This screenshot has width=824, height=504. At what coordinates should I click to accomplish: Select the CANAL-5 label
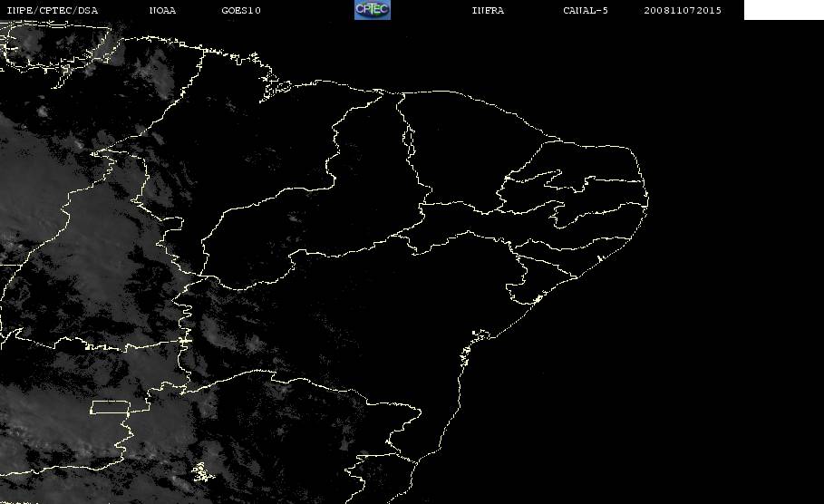tap(586, 10)
